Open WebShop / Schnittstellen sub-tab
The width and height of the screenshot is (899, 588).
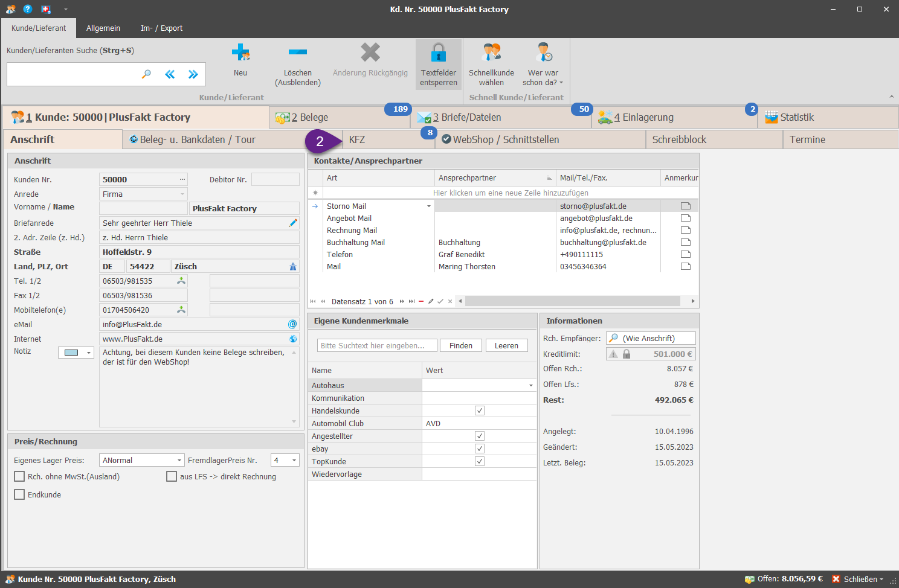[541, 139]
